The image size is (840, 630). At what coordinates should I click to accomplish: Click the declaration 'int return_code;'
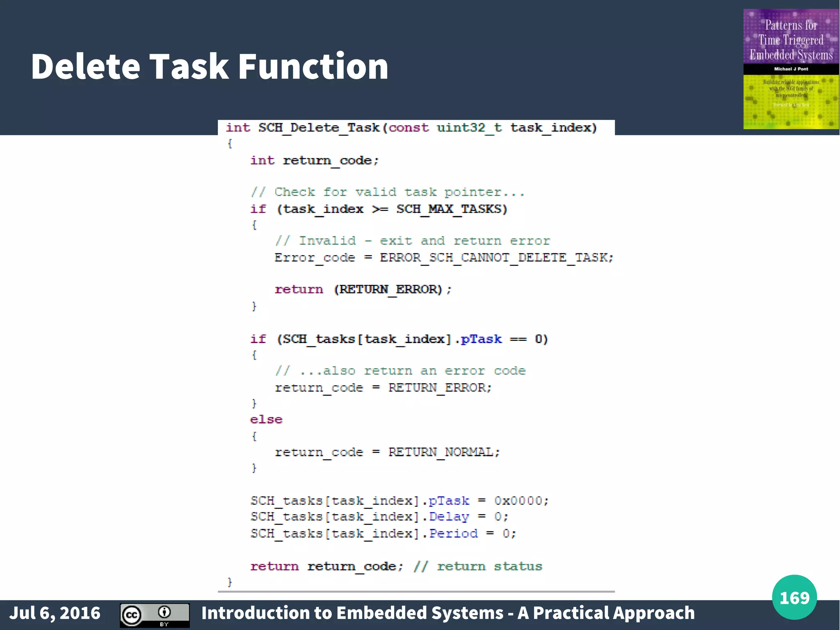tap(315, 160)
